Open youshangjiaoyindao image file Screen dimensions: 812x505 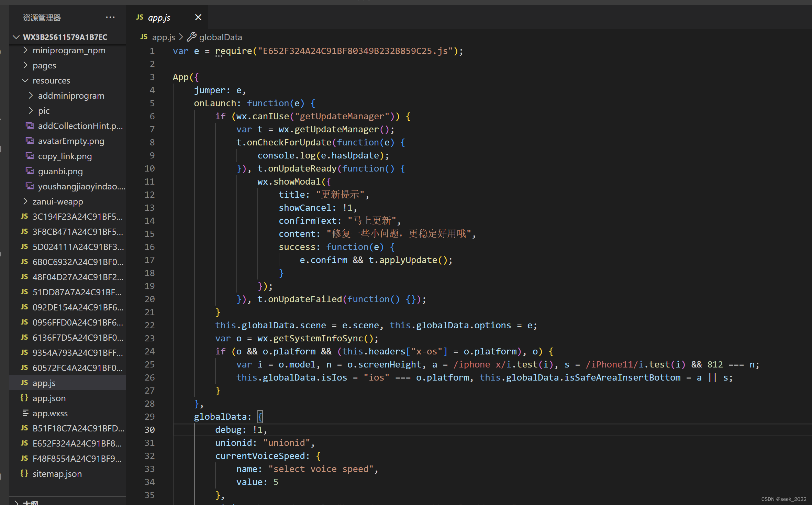(x=68, y=186)
